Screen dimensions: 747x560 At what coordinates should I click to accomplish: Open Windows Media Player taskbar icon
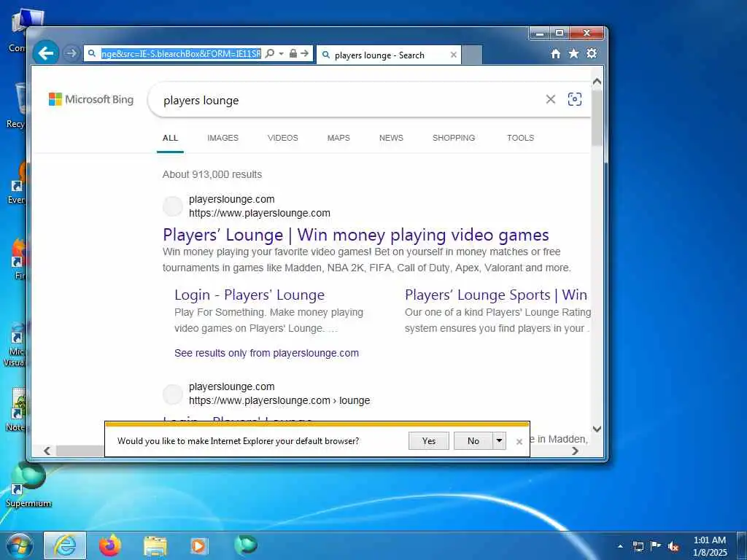coord(200,545)
